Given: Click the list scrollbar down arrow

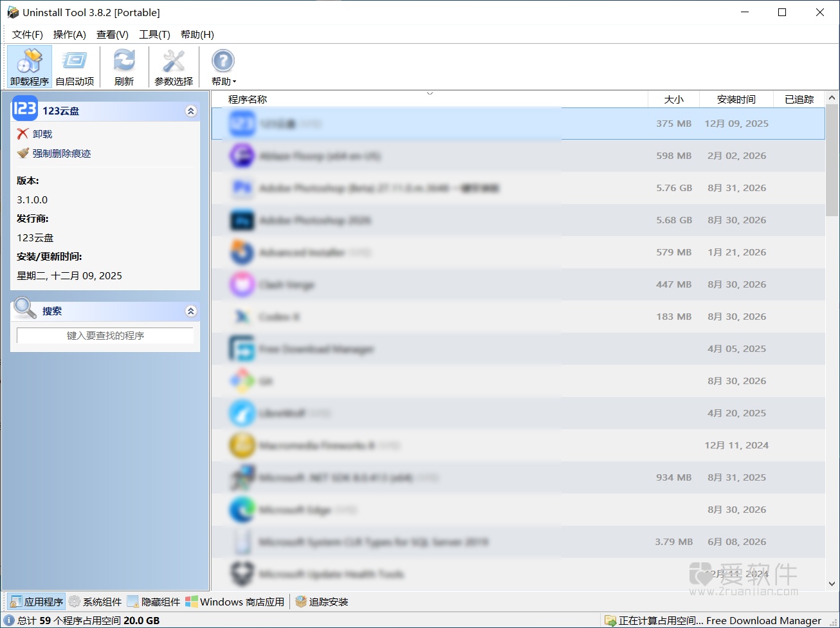Looking at the screenshot, I should 832,584.
